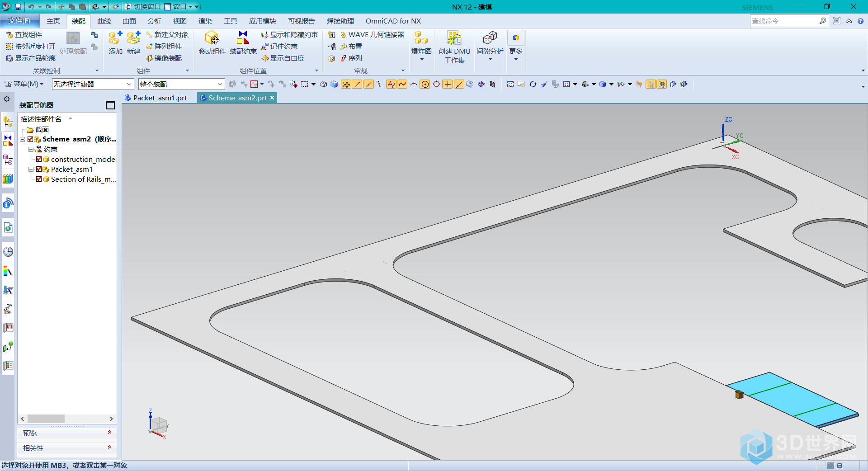This screenshot has height=471, width=868.
Task: Open the history clock sidebar icon
Action: coord(8,252)
